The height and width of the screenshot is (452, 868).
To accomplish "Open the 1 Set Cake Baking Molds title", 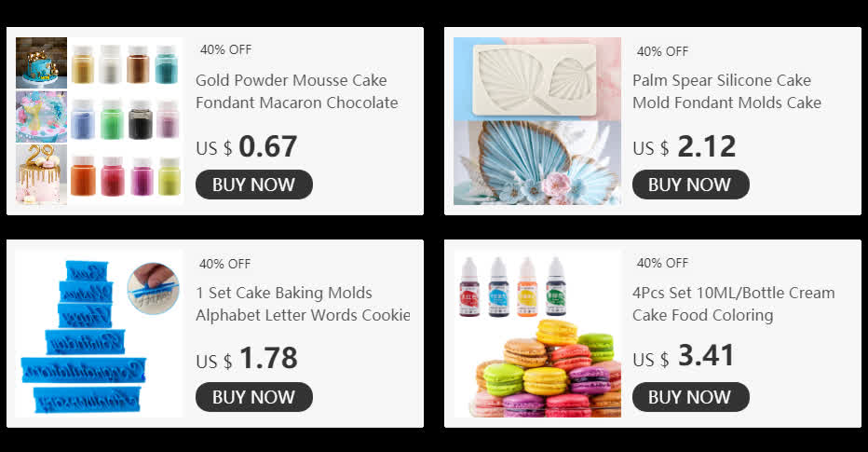I will click(303, 304).
